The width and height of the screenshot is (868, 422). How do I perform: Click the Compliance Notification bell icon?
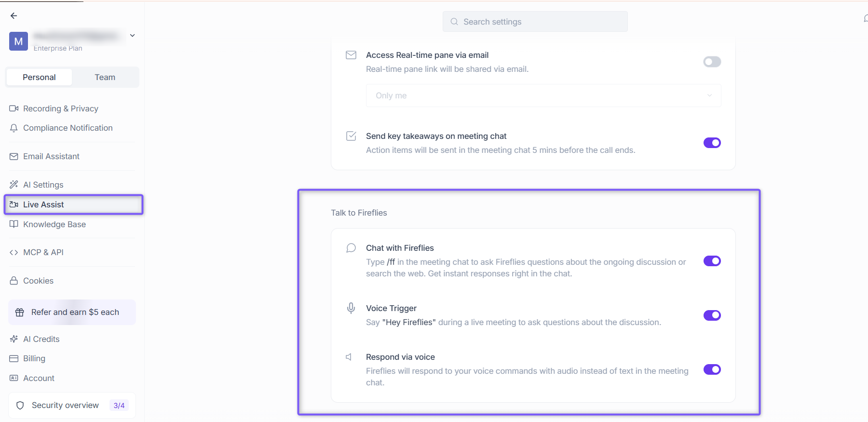[x=14, y=128]
